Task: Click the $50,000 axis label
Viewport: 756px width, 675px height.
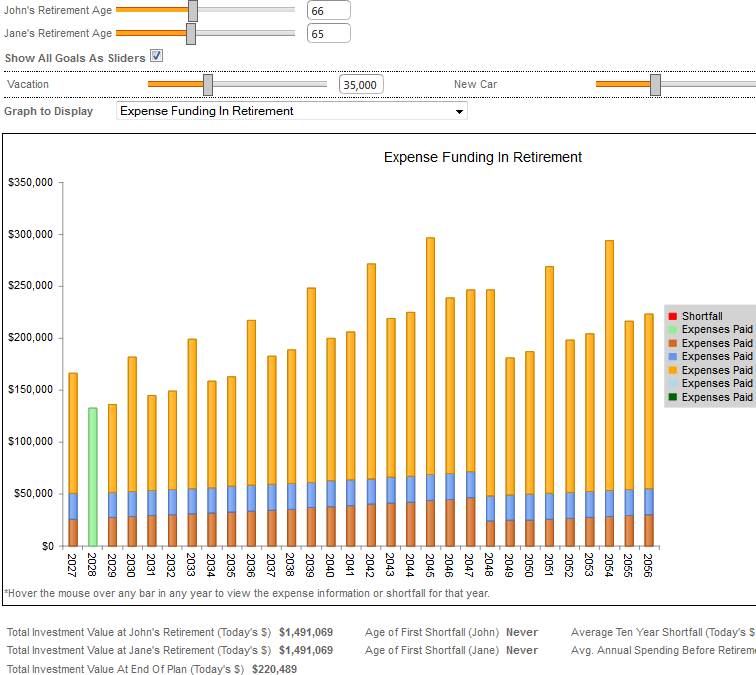Action: [x=33, y=493]
